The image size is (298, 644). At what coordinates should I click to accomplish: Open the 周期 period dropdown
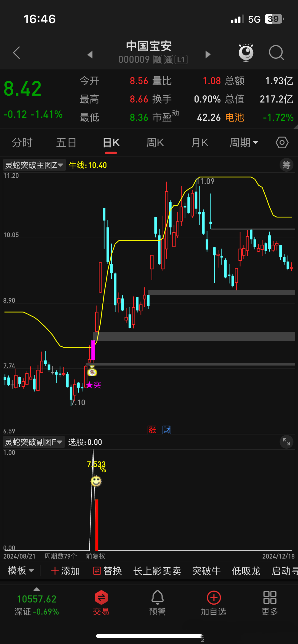tap(244, 142)
